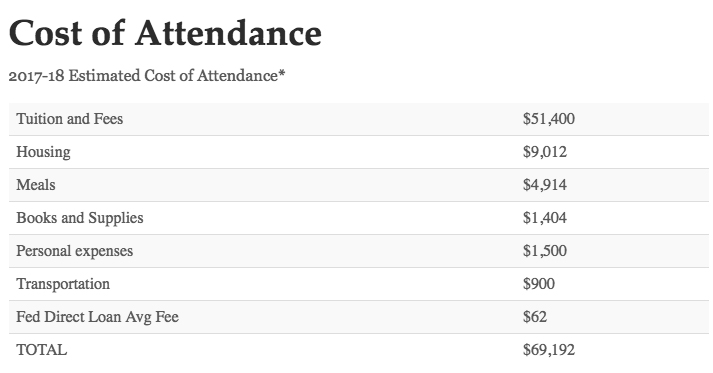The width and height of the screenshot is (713, 373).
Task: Click the $1,404 books amount
Action: (x=545, y=218)
